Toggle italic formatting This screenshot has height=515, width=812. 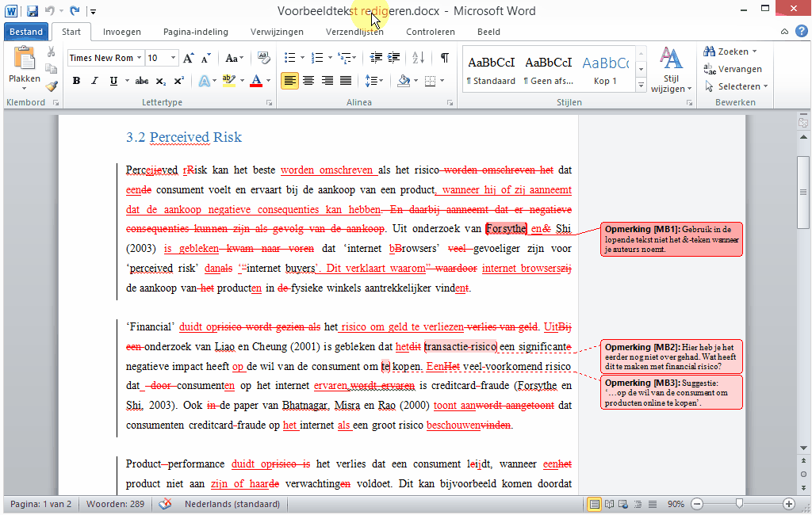pos(95,81)
